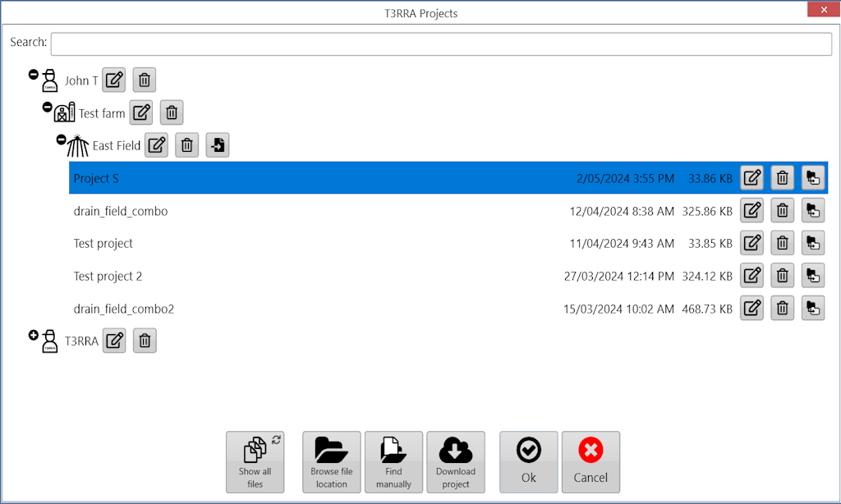Screen dimensions: 841x504
Task: Delete the Test farm entry
Action: coord(172,112)
